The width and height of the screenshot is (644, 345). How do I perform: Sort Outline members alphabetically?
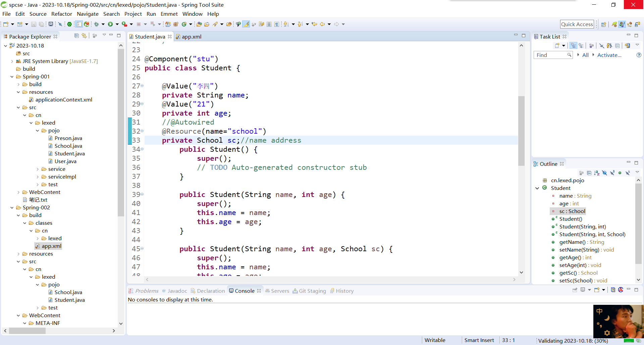(597, 173)
